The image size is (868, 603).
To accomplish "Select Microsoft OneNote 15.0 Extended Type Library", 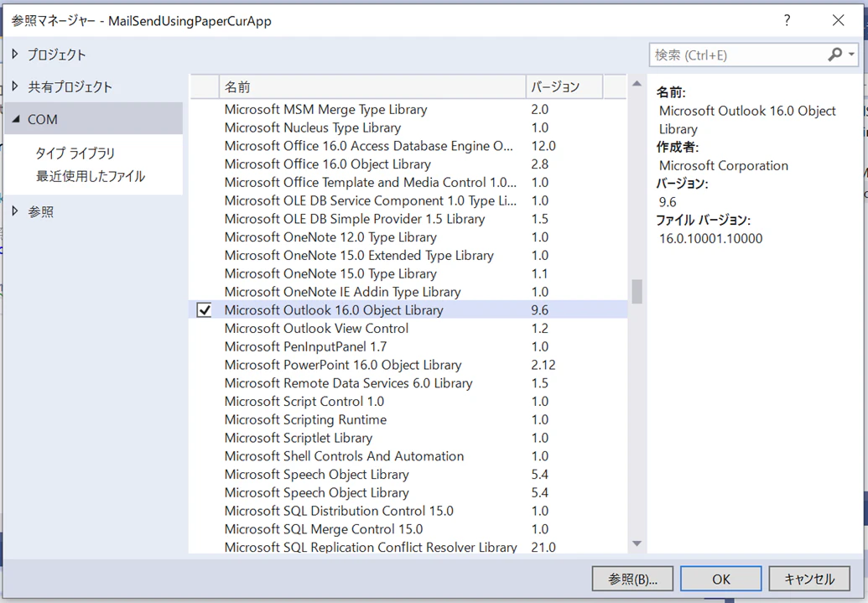I will tap(408, 255).
